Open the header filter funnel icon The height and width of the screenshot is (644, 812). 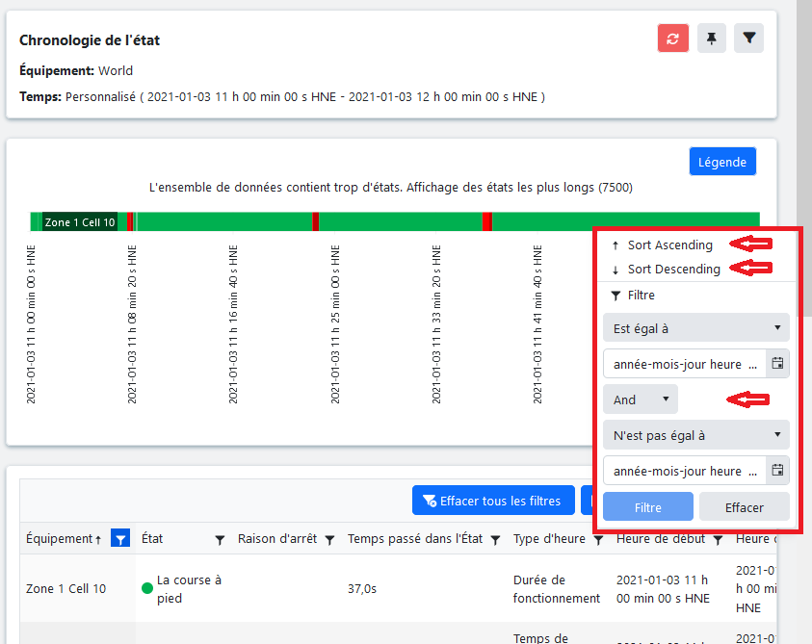click(749, 39)
